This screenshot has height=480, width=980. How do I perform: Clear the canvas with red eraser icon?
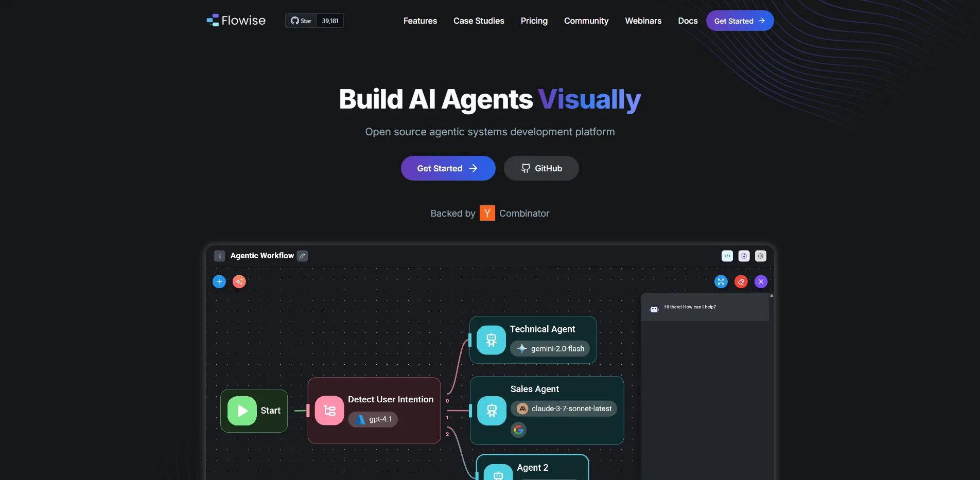coord(741,281)
